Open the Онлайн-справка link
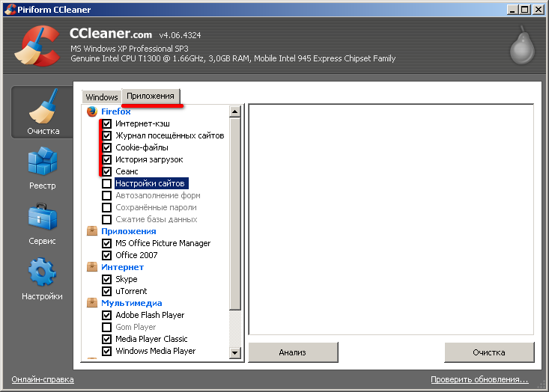549x392 pixels. pos(43,379)
